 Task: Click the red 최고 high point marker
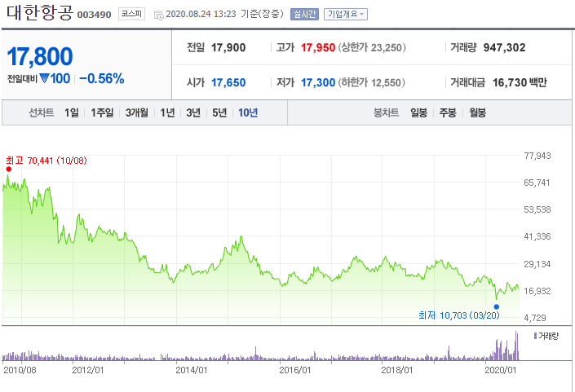9,169
